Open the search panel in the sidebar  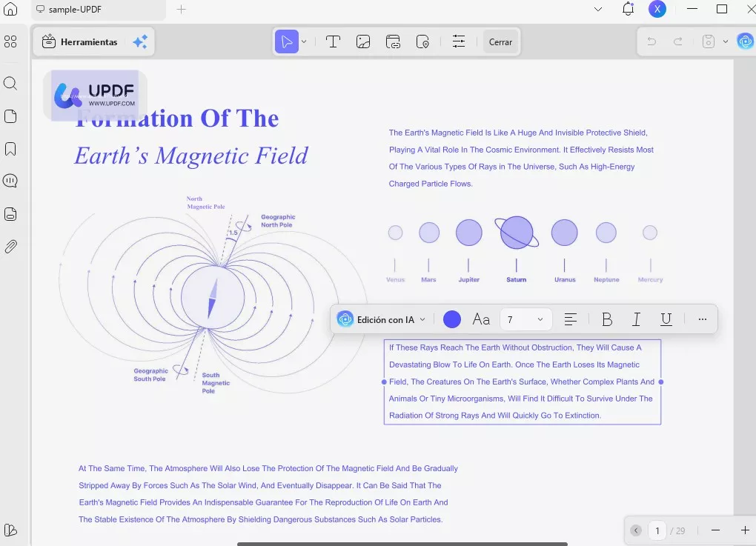point(10,83)
